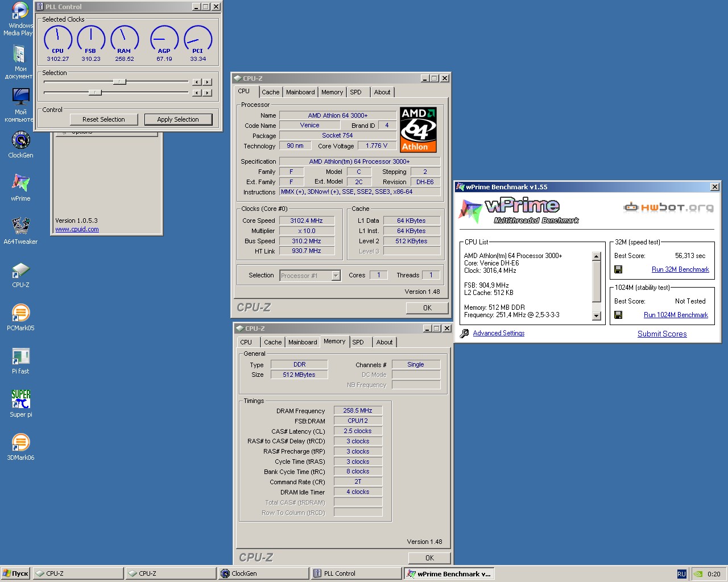The height and width of the screenshot is (582, 728).
Task: Click the Core Voltage 1.776 V value
Action: 377,146
